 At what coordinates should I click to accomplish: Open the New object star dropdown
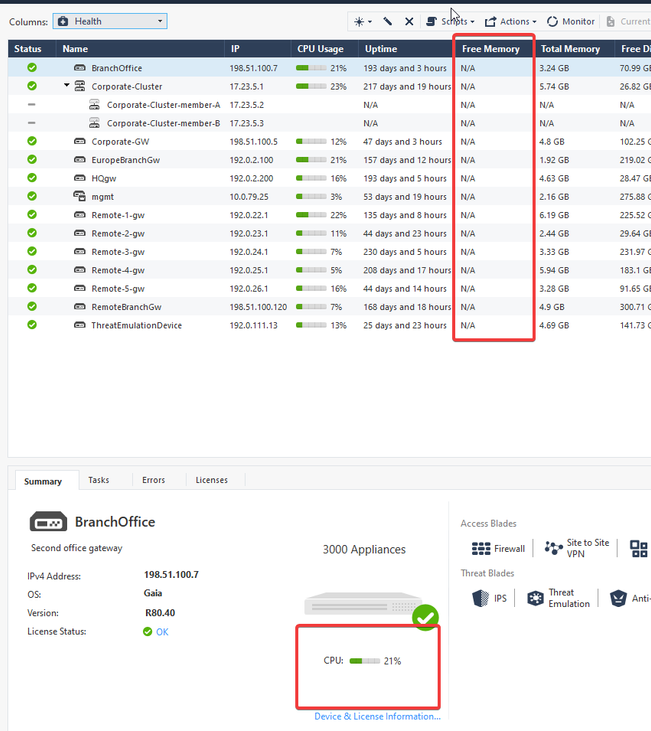[362, 21]
